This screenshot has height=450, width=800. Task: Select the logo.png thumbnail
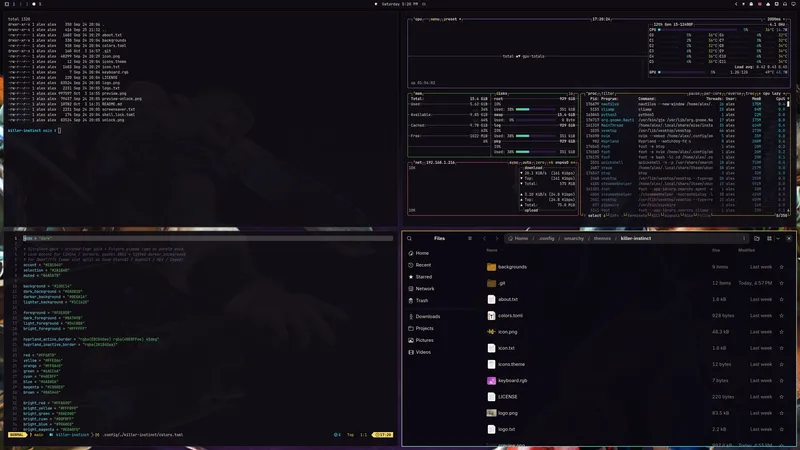click(x=491, y=413)
